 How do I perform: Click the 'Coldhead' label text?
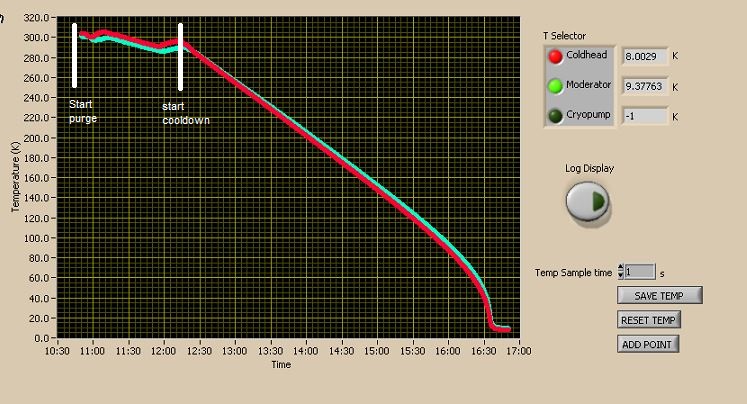click(586, 55)
